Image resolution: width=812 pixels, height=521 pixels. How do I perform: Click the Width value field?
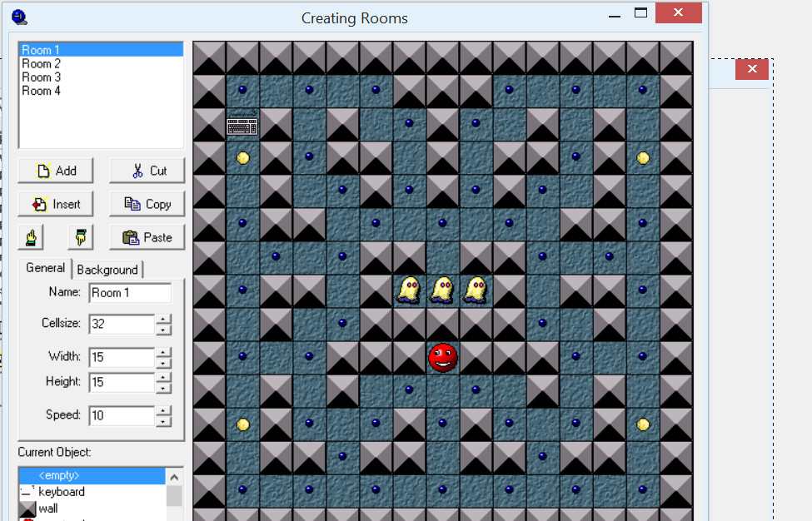(122, 357)
